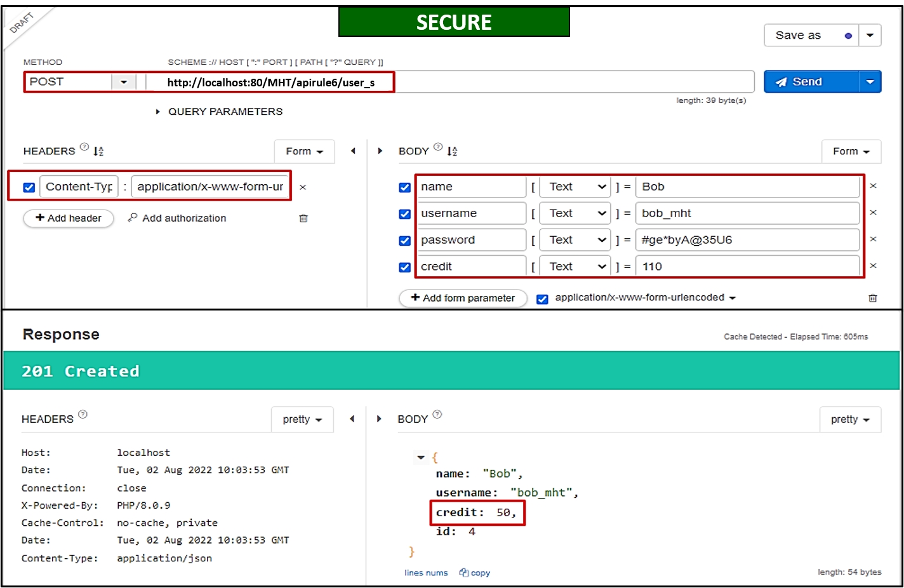Expand the QUERY PARAMETERS section
The height and width of the screenshot is (588, 904).
pos(158,112)
